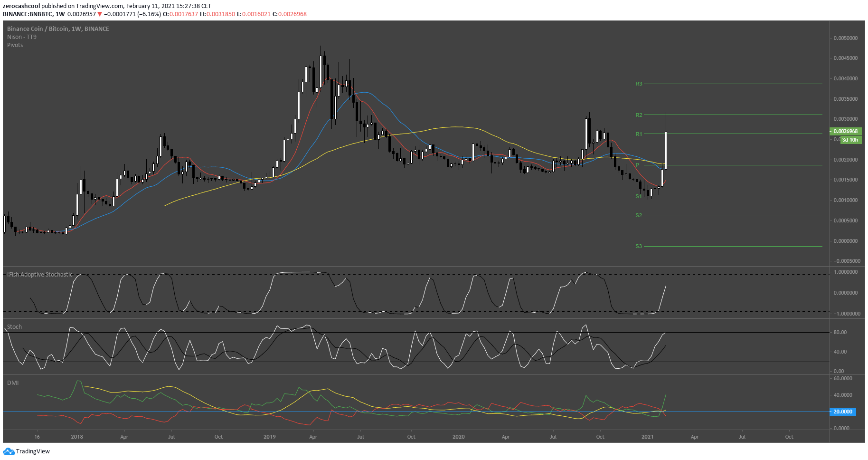Click the S1 pivot level label
The height and width of the screenshot is (460, 868).
(639, 196)
